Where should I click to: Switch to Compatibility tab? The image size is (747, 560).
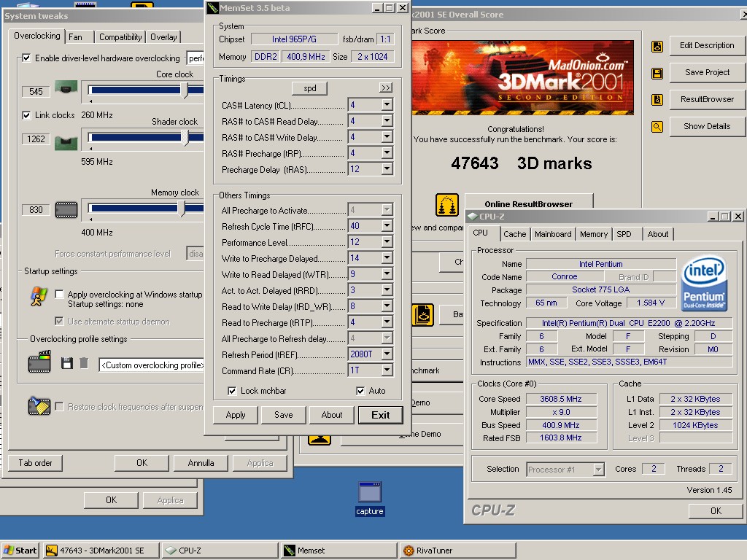tap(120, 37)
